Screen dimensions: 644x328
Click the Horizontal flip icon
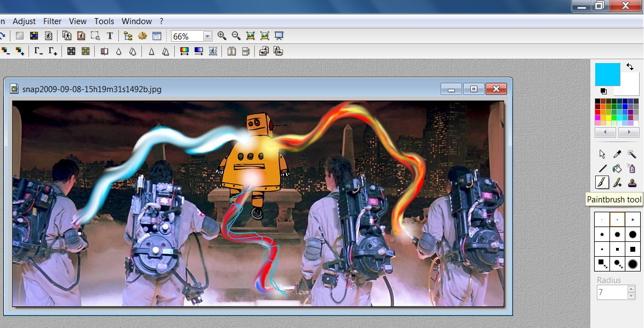232,51
